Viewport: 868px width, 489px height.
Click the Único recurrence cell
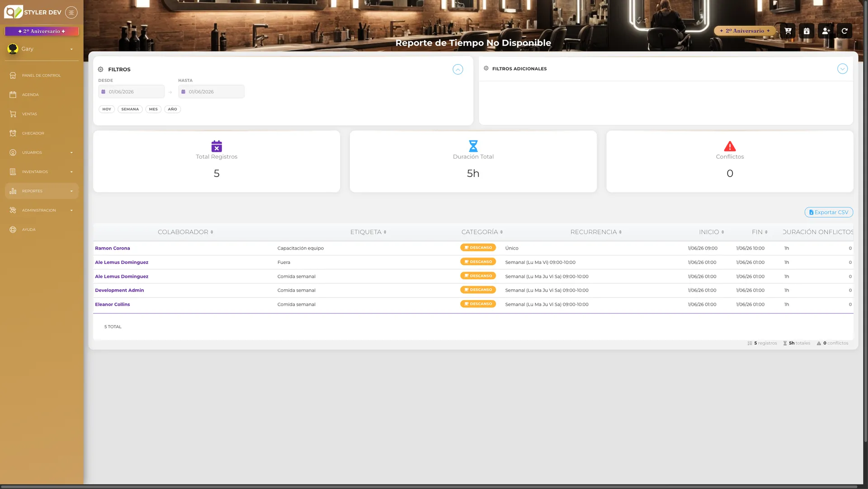(512, 248)
